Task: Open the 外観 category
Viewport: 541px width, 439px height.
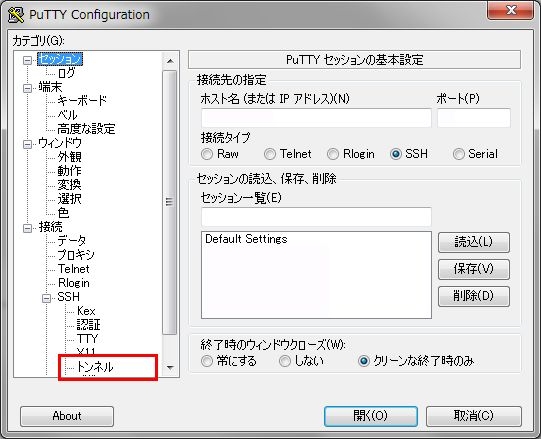Action: point(69,157)
